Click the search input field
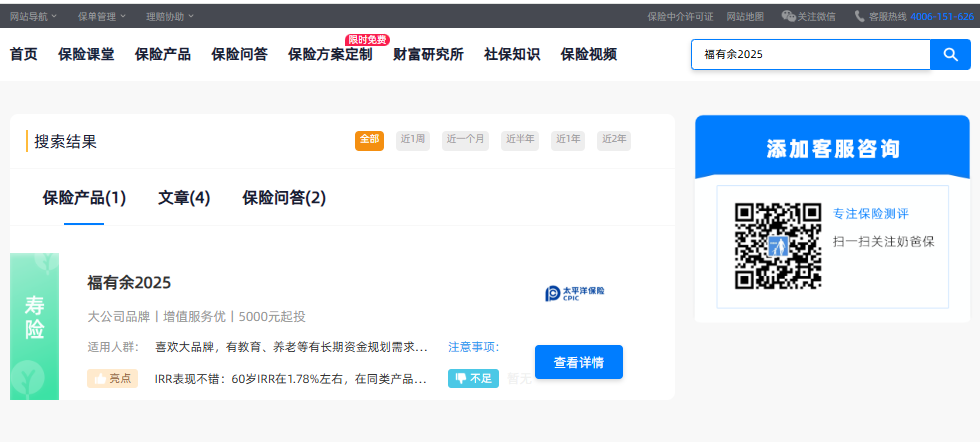The width and height of the screenshot is (980, 442). pyautogui.click(x=810, y=54)
